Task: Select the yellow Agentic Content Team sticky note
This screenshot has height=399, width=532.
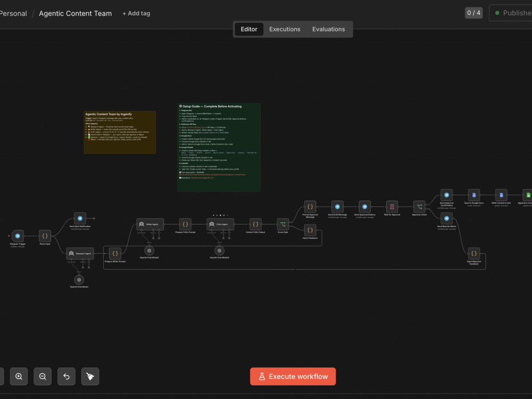Action: click(x=120, y=132)
